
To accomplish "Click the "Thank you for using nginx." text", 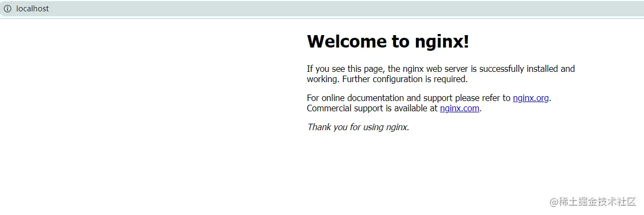I will tap(358, 127).
